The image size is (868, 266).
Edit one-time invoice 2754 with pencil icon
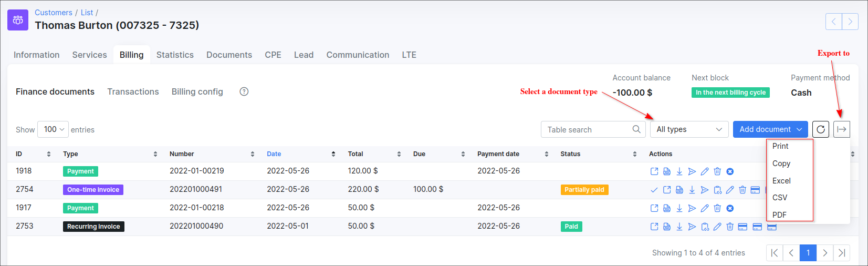[730, 190]
